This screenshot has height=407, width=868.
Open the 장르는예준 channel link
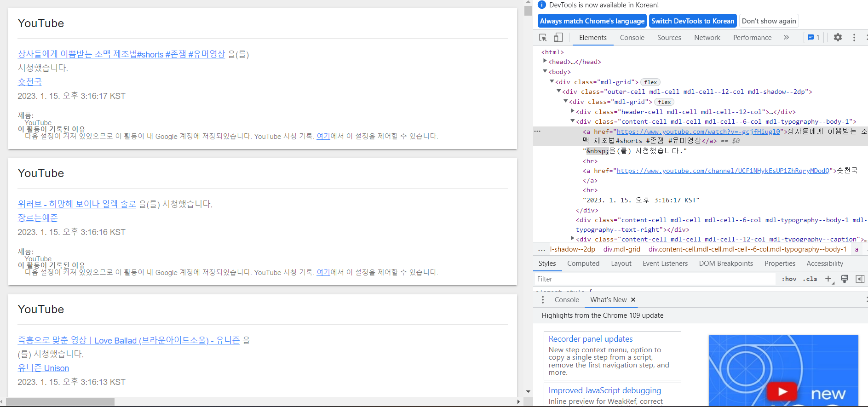pos(38,218)
